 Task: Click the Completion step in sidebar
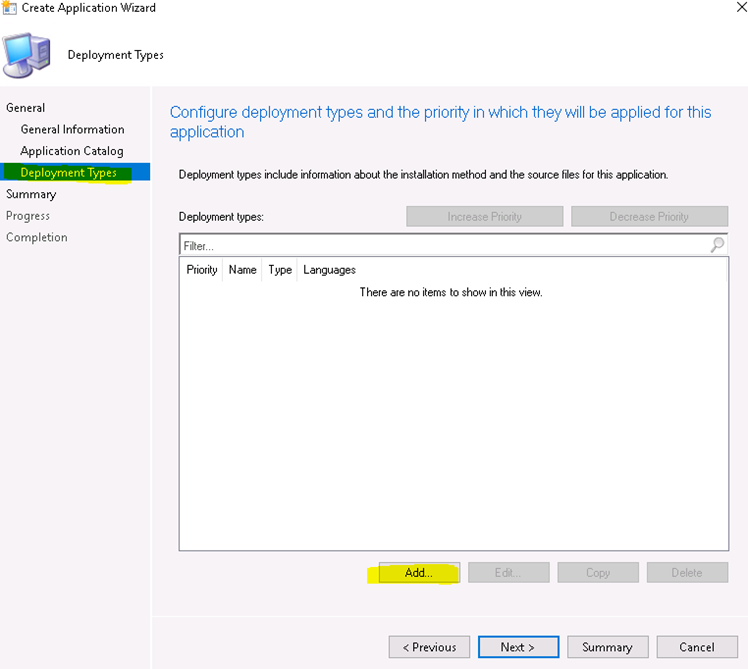[x=37, y=237]
